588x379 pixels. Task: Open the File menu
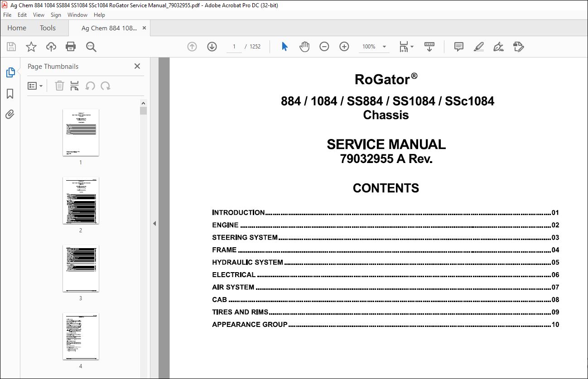pyautogui.click(x=7, y=15)
